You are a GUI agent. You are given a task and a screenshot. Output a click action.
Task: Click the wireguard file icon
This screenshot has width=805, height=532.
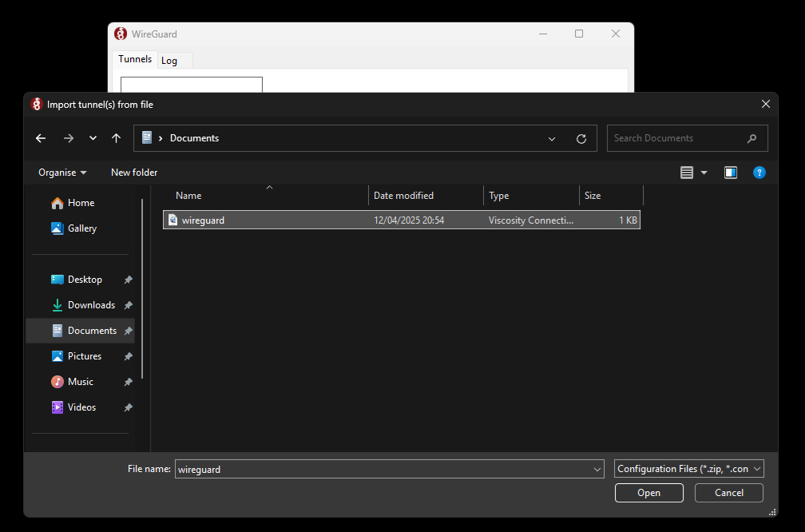(173, 220)
